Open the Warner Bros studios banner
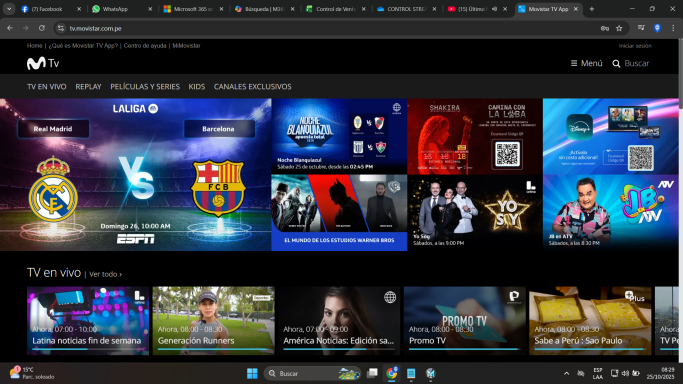This screenshot has height=384, width=683. click(x=339, y=213)
